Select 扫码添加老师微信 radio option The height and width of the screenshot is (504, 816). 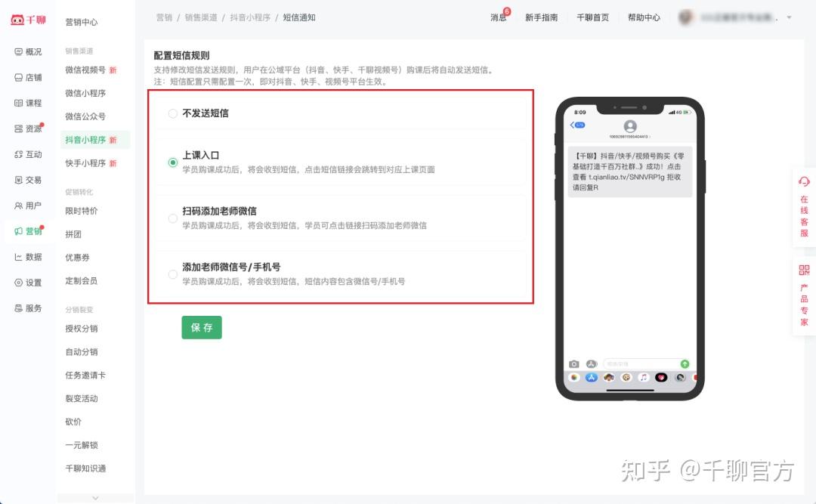pos(173,218)
